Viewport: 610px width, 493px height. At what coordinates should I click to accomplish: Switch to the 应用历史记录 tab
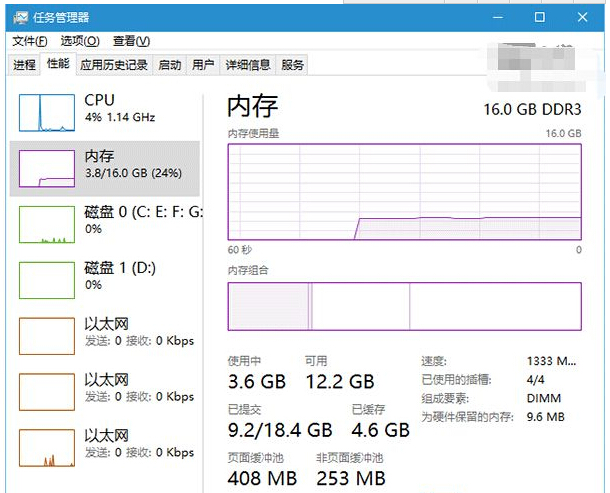tap(114, 65)
